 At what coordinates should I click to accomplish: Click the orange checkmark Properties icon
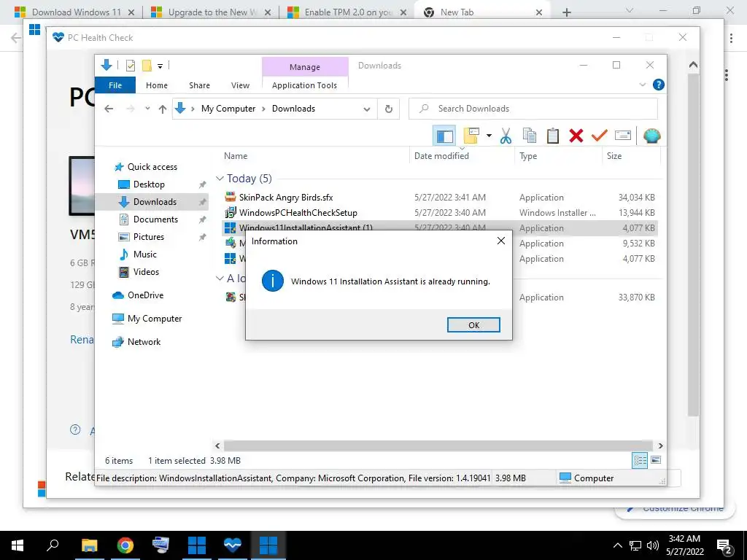pos(599,136)
